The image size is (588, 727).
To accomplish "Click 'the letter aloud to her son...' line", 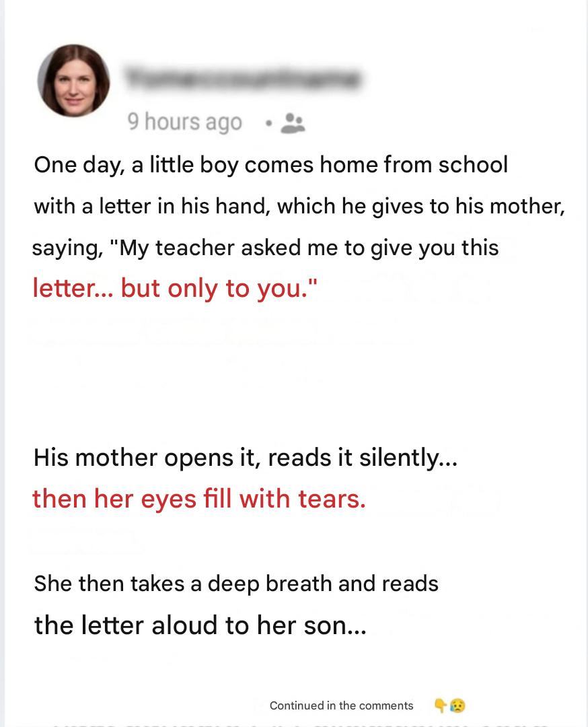I will click(200, 625).
